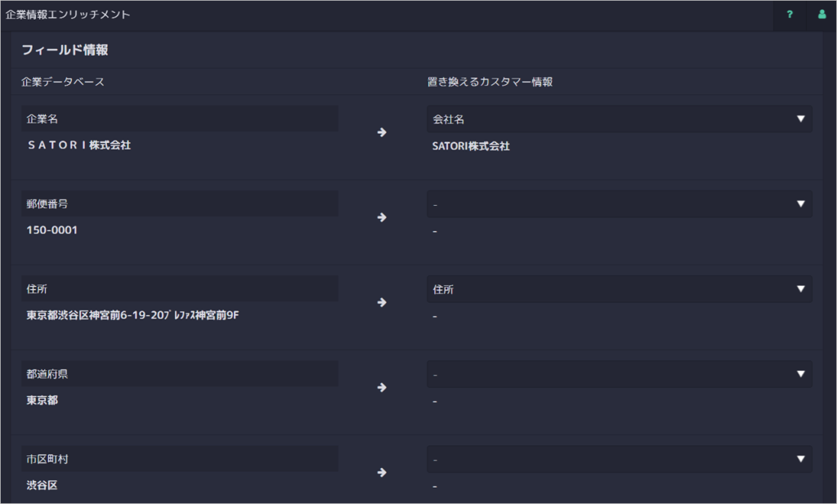Open the 会社名 customer field dropdown
This screenshot has width=837, height=504.
(x=620, y=119)
